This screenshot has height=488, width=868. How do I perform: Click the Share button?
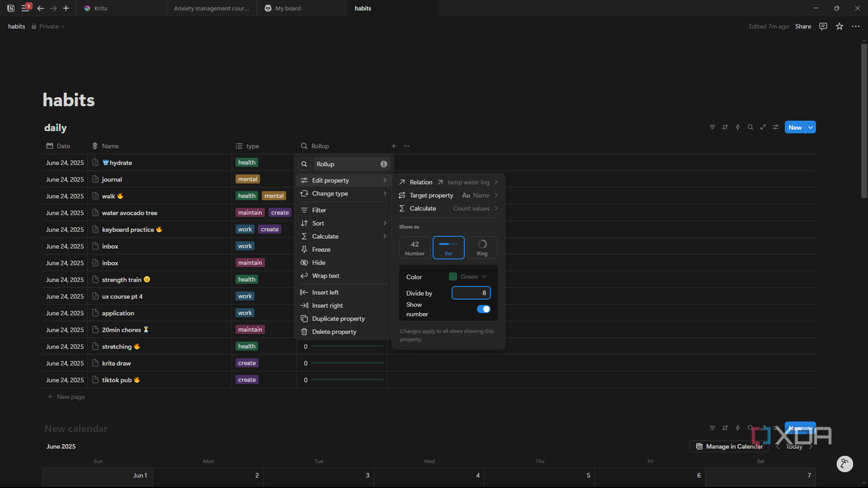[803, 27]
